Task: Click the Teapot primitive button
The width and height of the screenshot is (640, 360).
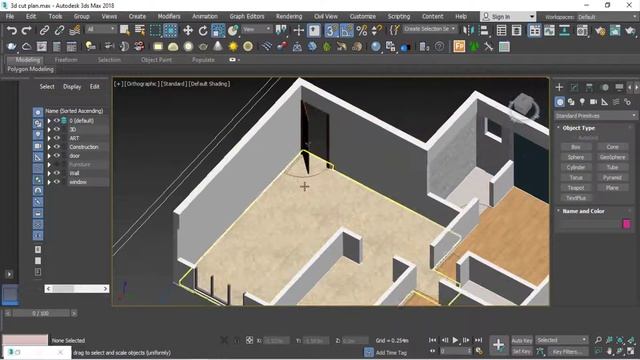Action: tap(576, 188)
